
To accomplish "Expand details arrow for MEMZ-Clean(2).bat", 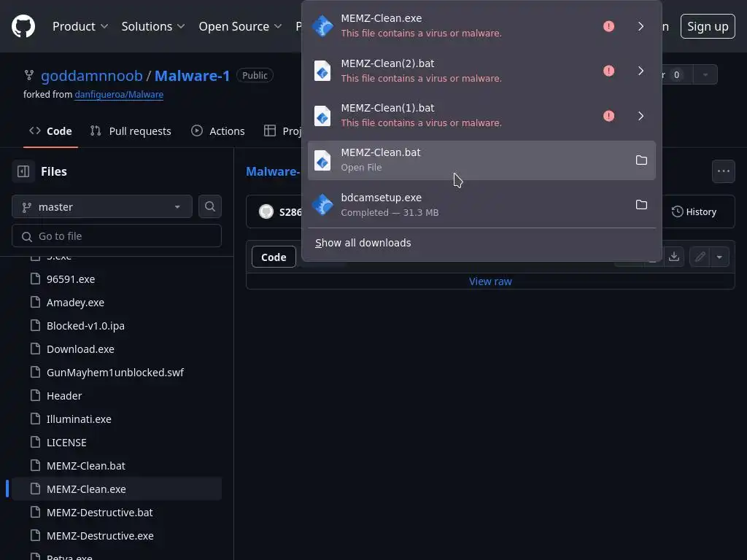I will tap(640, 71).
